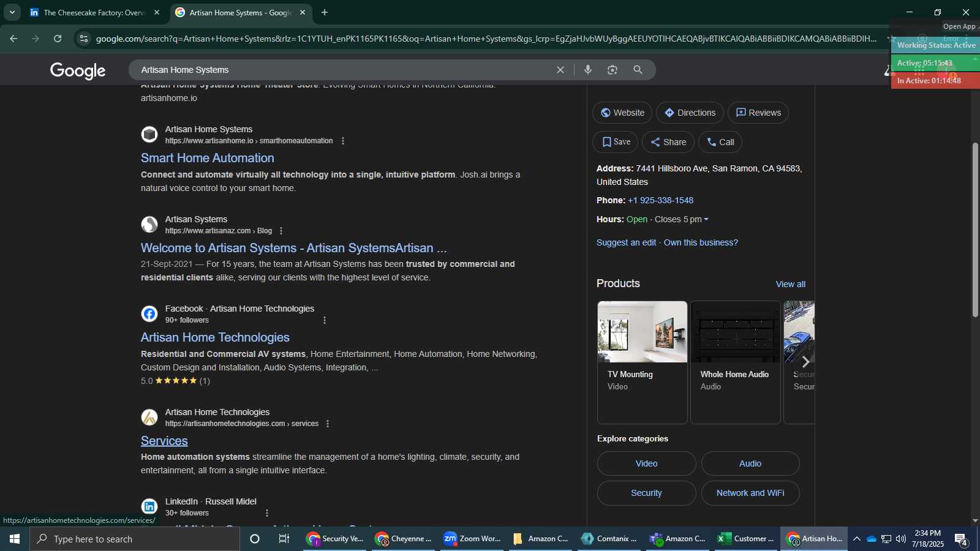Open Task View on taskbar

(284, 539)
